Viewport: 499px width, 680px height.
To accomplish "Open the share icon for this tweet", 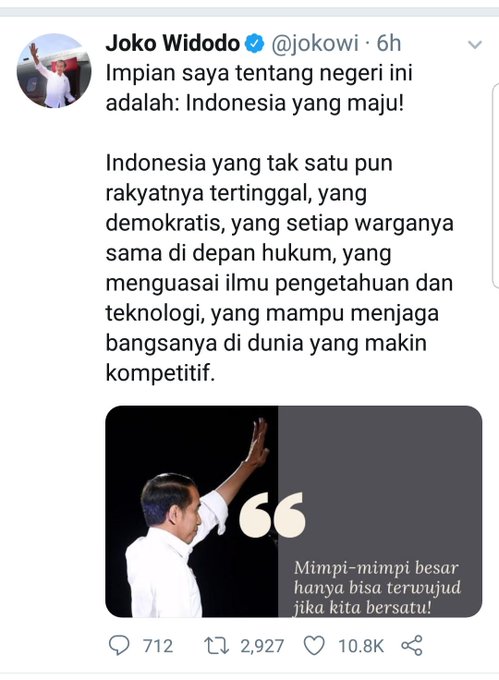I will (411, 645).
